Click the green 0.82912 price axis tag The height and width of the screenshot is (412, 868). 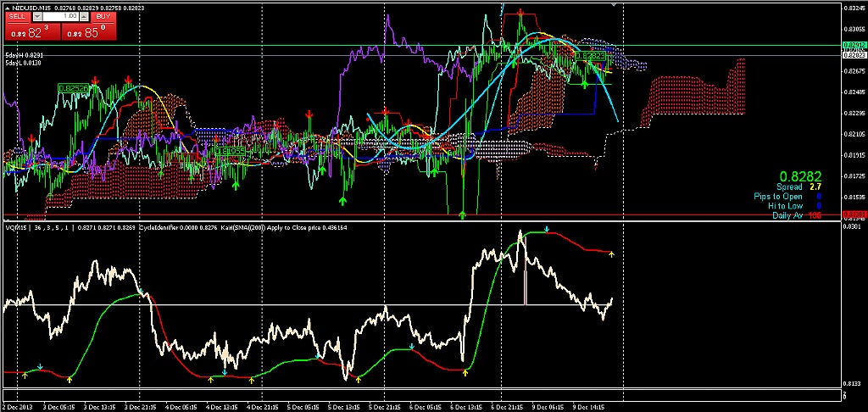tap(855, 45)
